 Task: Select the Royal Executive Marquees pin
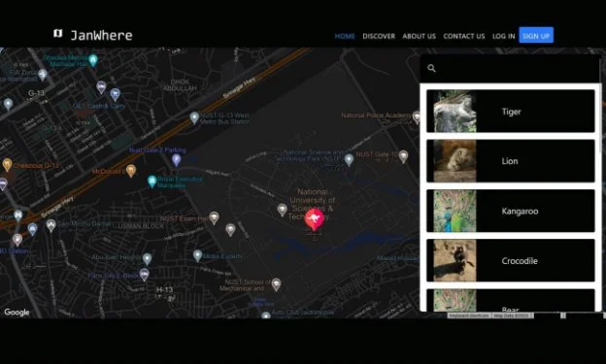(151, 182)
